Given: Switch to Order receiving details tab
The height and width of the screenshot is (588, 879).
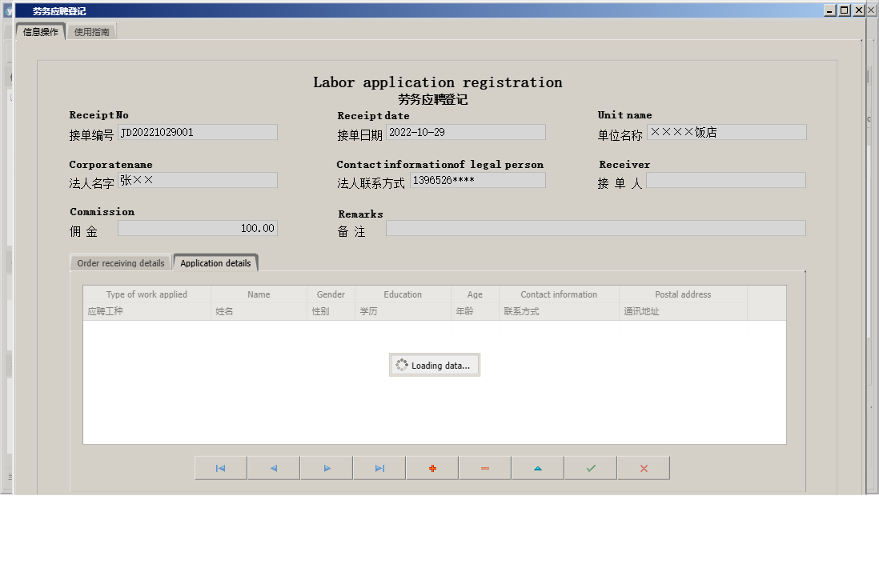Looking at the screenshot, I should 120,263.
